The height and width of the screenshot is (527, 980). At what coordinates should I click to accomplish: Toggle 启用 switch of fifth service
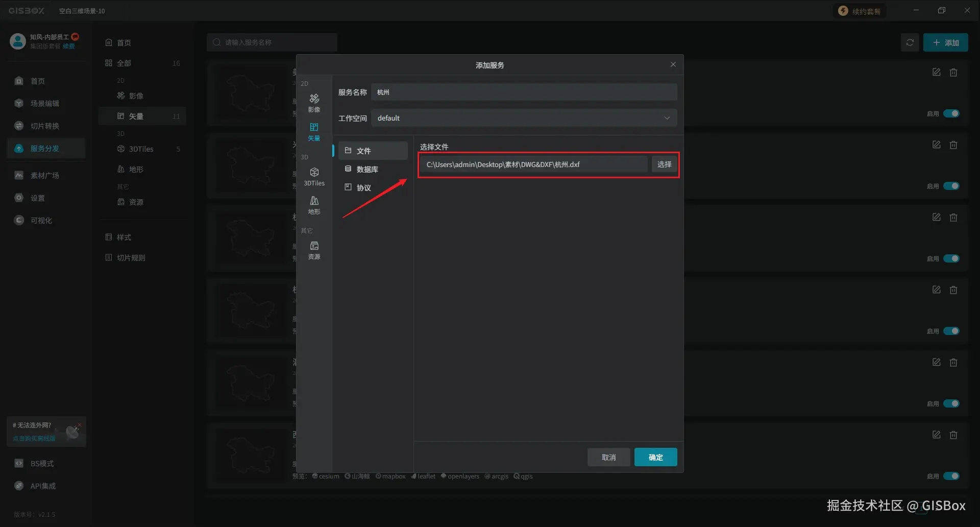pyautogui.click(x=951, y=403)
